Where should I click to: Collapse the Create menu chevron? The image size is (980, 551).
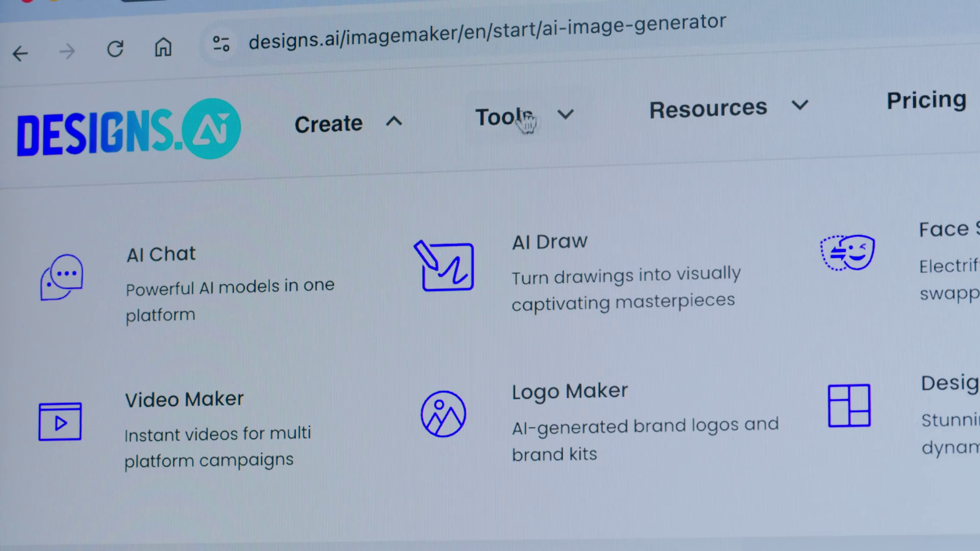pyautogui.click(x=394, y=121)
